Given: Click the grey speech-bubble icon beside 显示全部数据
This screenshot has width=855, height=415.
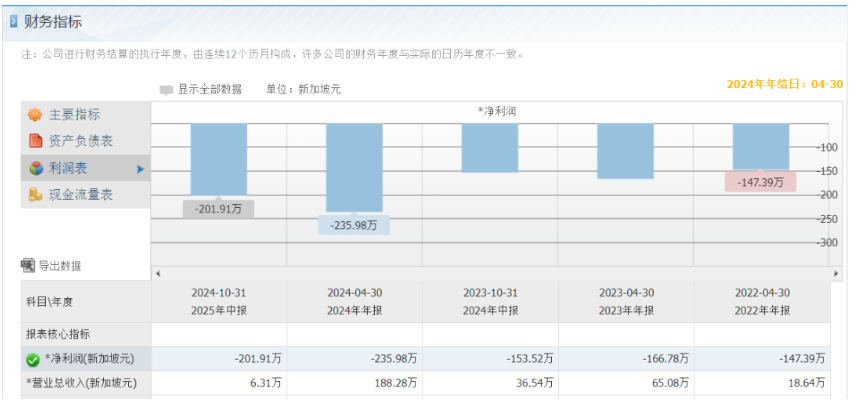Looking at the screenshot, I should click(166, 90).
